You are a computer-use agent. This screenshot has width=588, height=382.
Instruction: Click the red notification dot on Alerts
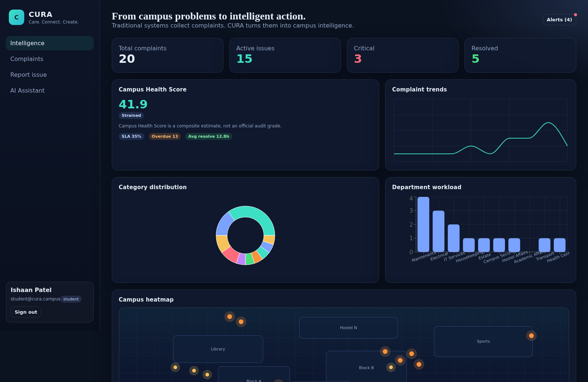pos(576,15)
